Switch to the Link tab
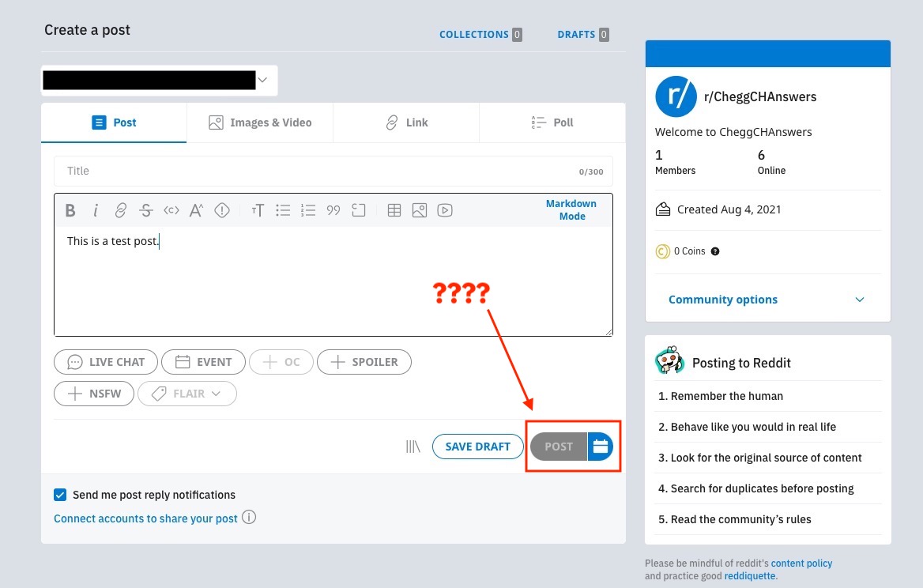The image size is (923, 588). [x=406, y=122]
